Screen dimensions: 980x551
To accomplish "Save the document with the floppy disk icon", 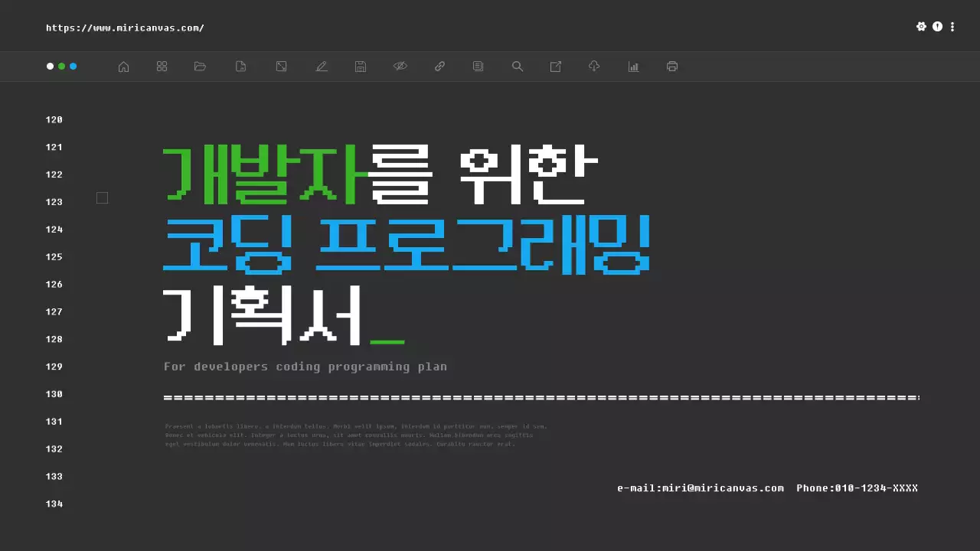I will point(361,66).
